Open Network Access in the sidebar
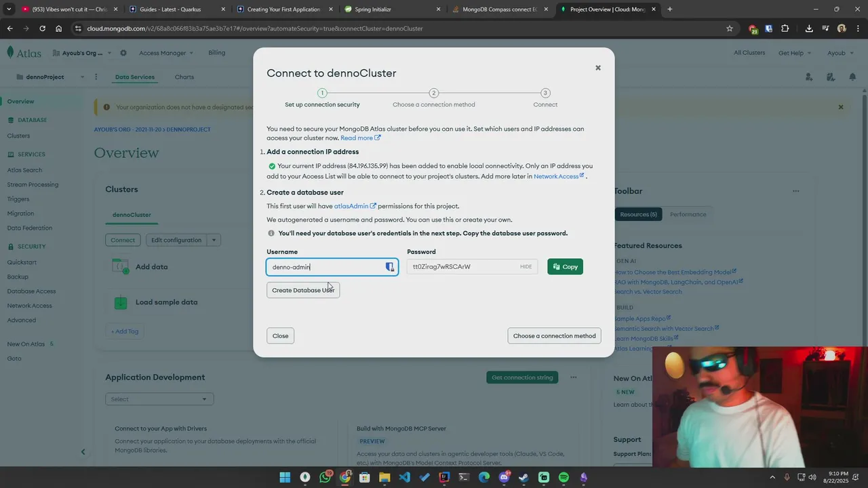 29,306
